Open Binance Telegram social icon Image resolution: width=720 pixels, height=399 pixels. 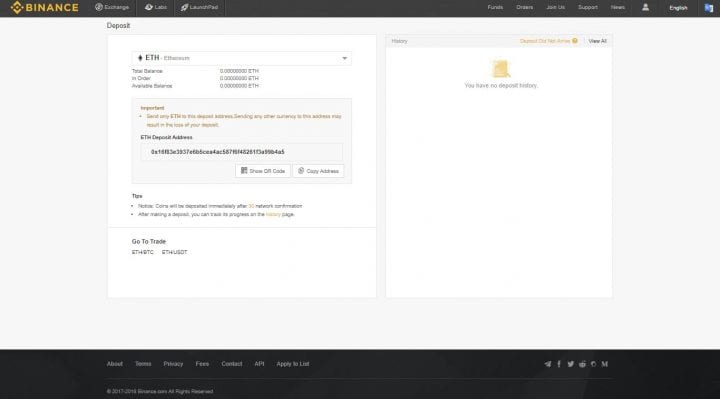point(547,364)
